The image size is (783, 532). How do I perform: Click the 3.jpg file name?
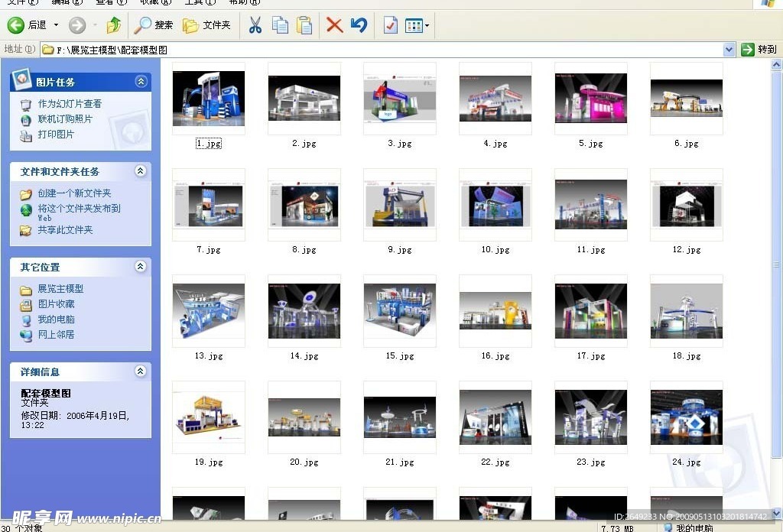pos(400,144)
